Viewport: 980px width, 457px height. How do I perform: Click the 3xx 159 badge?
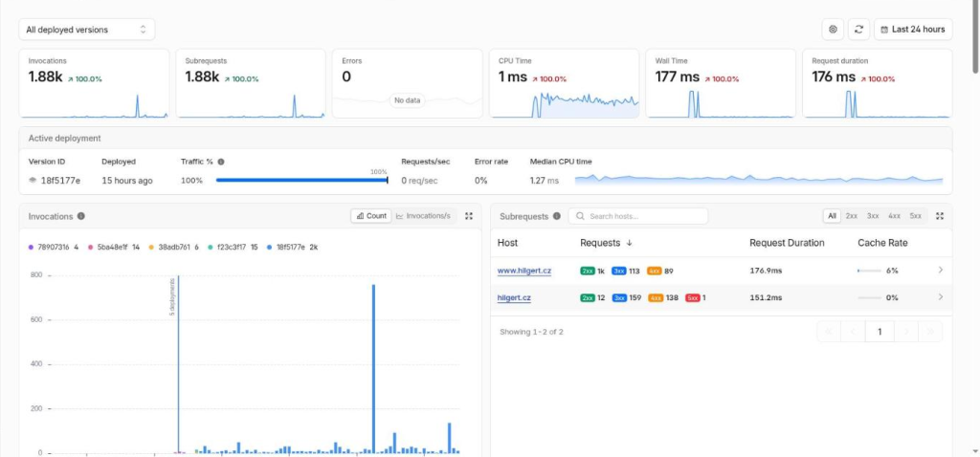tap(627, 297)
